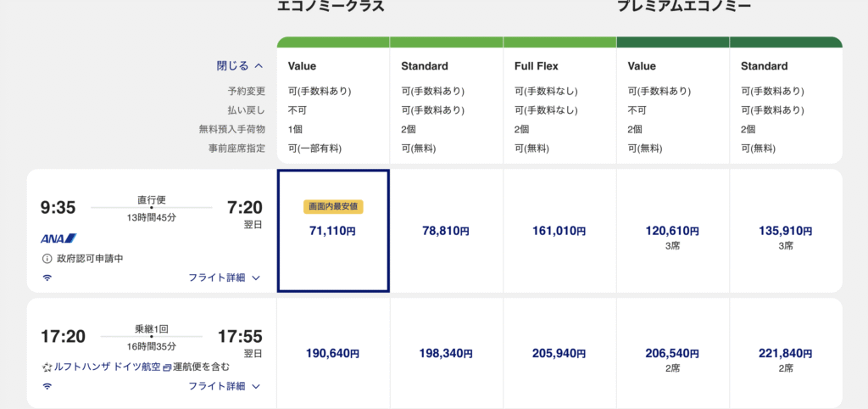Select the 205,940円 Full Flex fare
Image resolution: width=868 pixels, height=409 pixels.
(559, 352)
